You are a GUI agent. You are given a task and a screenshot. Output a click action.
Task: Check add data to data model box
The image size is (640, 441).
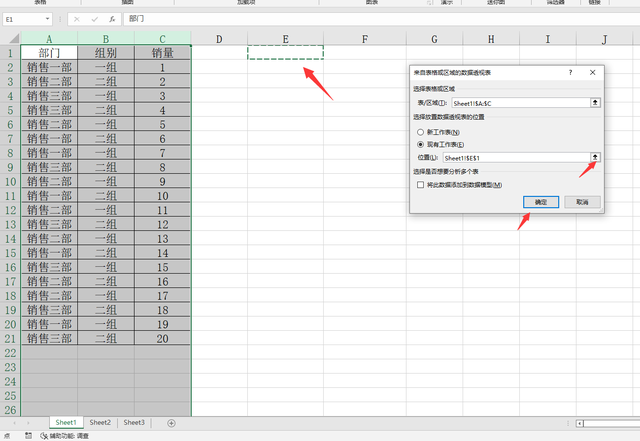click(x=420, y=185)
